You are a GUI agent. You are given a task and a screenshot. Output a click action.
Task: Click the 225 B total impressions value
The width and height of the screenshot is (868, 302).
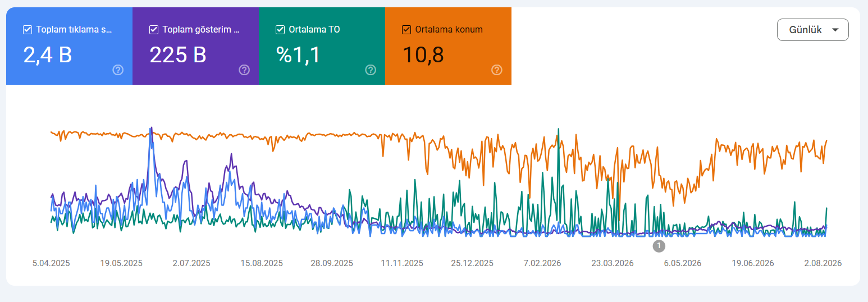tap(178, 54)
